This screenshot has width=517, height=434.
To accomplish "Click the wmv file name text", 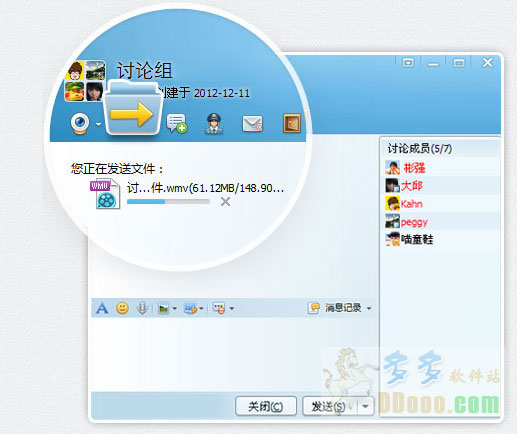I will pyautogui.click(x=205, y=188).
